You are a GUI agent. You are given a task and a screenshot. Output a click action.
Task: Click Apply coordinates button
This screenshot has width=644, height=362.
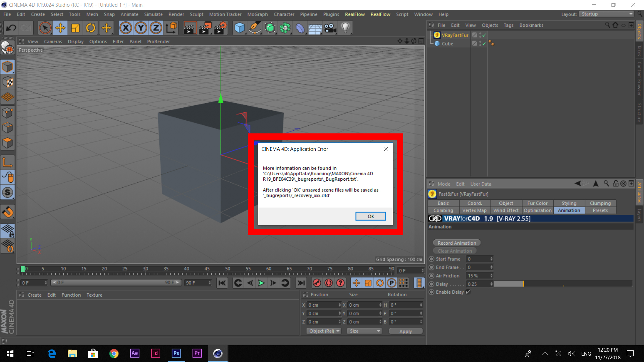tap(406, 331)
